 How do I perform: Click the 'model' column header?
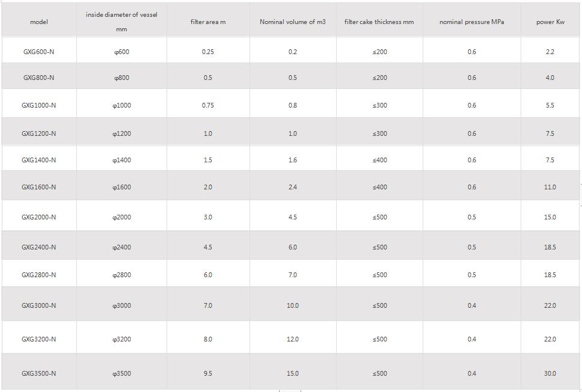pos(38,22)
